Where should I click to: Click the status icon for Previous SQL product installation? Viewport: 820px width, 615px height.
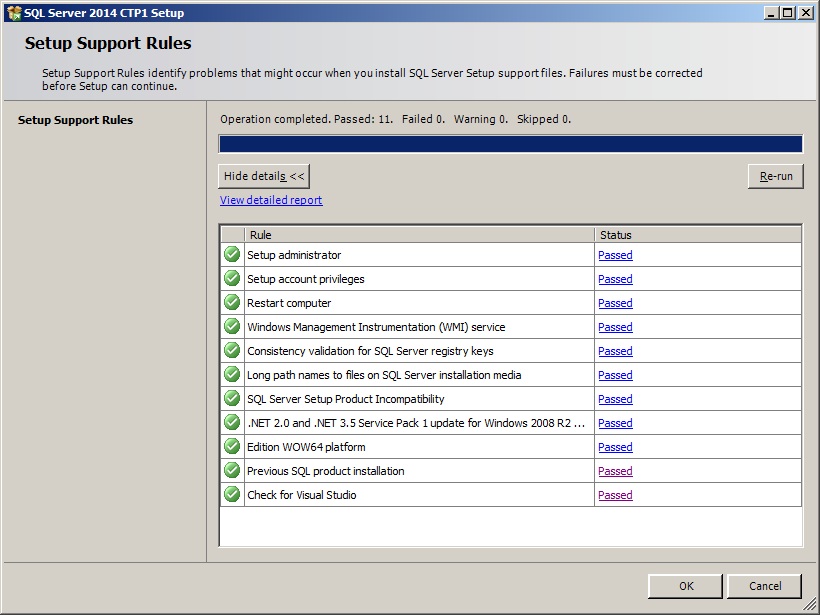pos(232,471)
